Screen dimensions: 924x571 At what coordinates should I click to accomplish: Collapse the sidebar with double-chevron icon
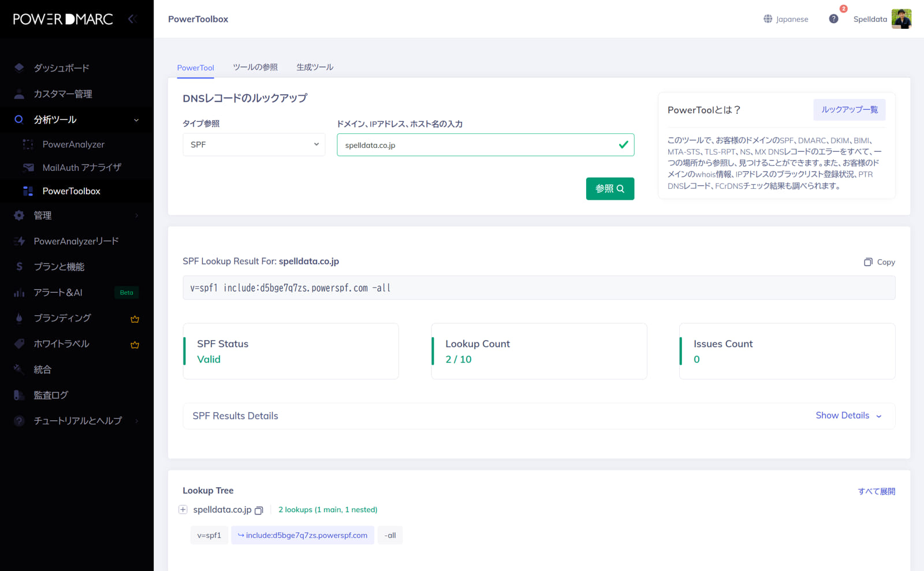[132, 19]
